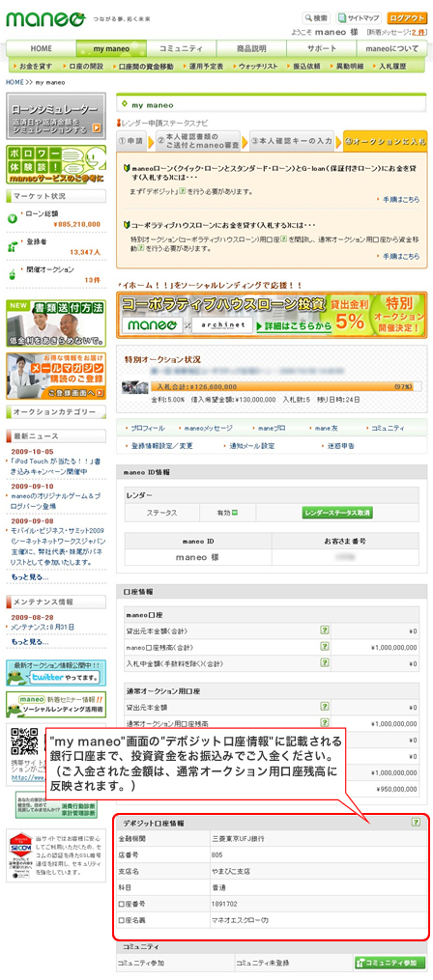433x980 pixels.
Task: Click help icon for maneo口座残高(合計)
Action: click(x=324, y=647)
